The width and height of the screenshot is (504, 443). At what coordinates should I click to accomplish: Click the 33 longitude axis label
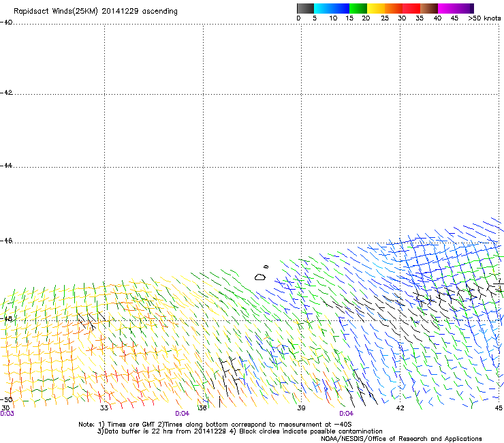[x=104, y=408]
